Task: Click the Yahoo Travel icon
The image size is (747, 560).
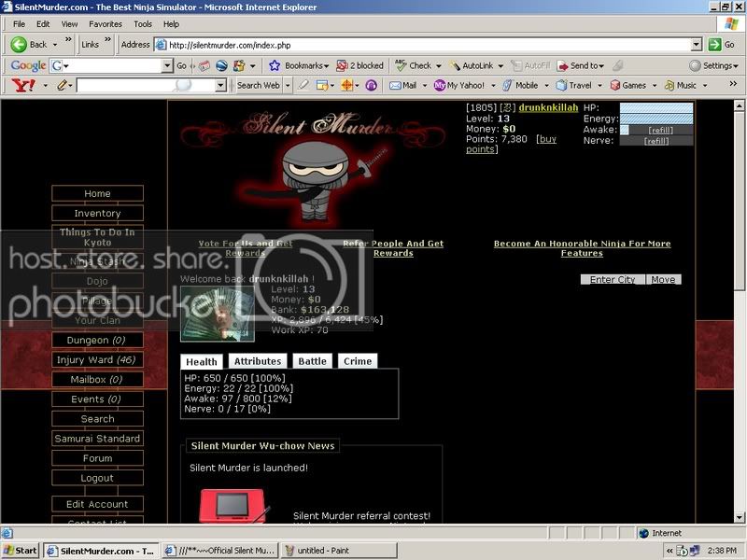Action: tap(561, 85)
